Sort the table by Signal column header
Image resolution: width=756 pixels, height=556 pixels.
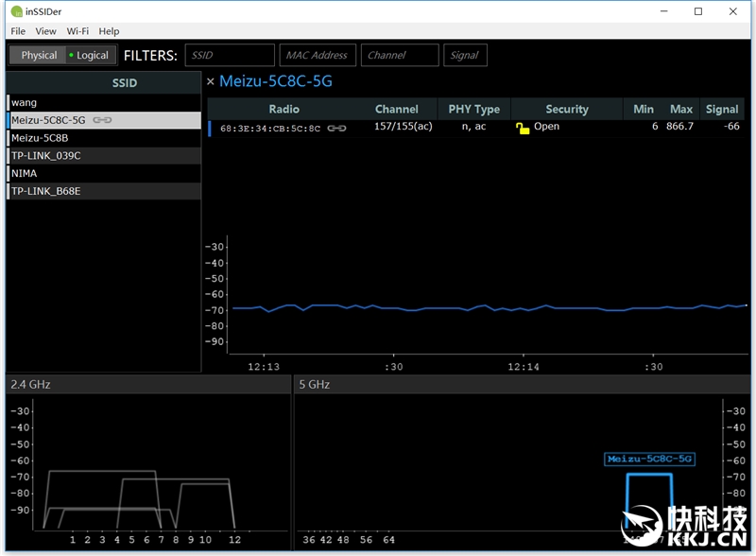coord(721,109)
